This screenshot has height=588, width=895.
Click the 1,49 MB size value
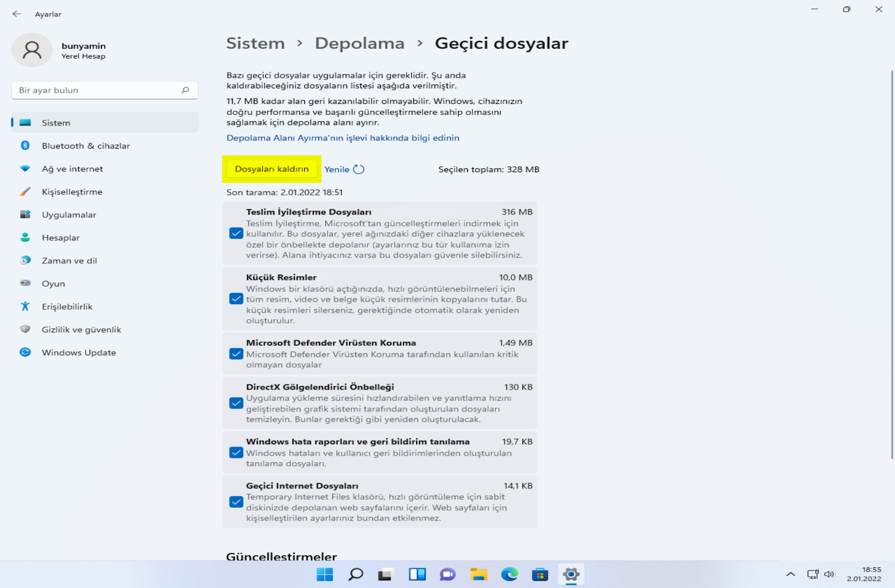(x=516, y=343)
